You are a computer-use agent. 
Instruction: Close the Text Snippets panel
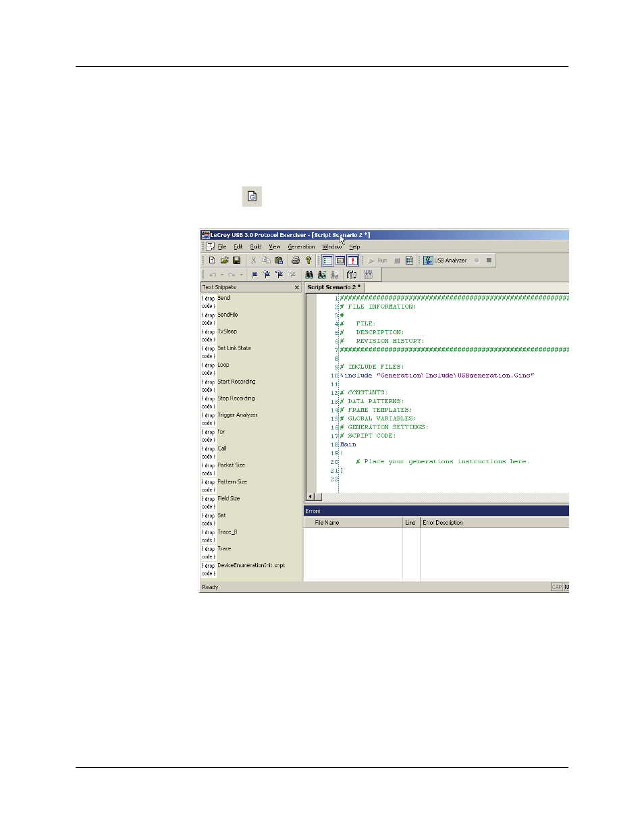tap(297, 288)
